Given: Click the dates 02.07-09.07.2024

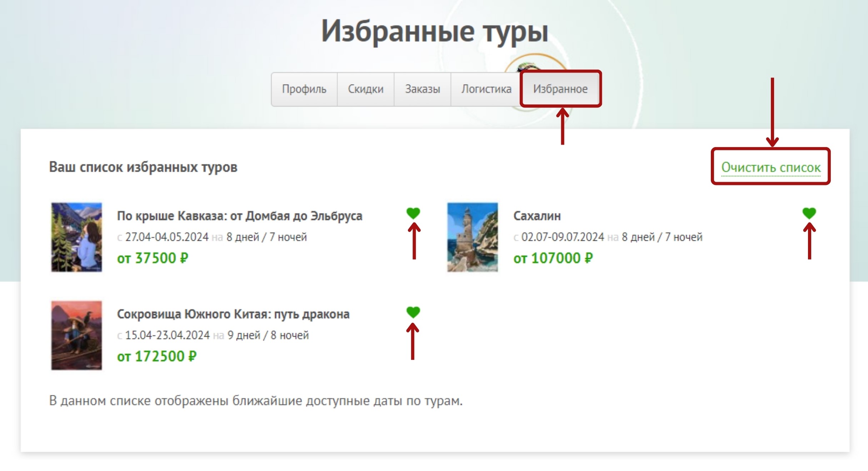Looking at the screenshot, I should coord(563,237).
